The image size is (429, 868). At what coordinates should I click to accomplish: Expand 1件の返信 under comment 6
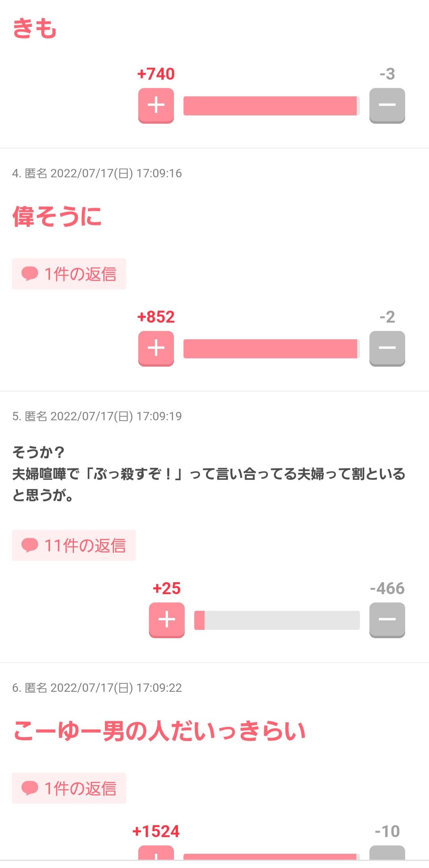[x=69, y=788]
